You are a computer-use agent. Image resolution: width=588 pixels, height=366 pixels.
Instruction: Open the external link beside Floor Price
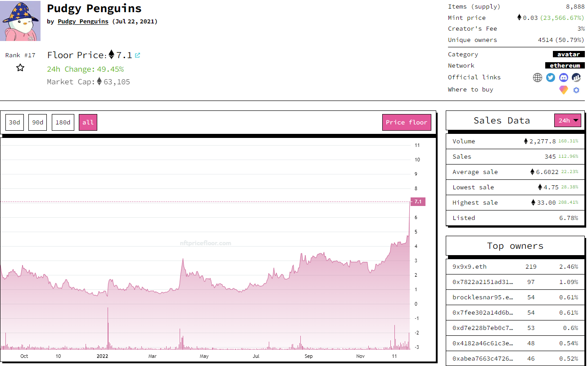tap(138, 55)
